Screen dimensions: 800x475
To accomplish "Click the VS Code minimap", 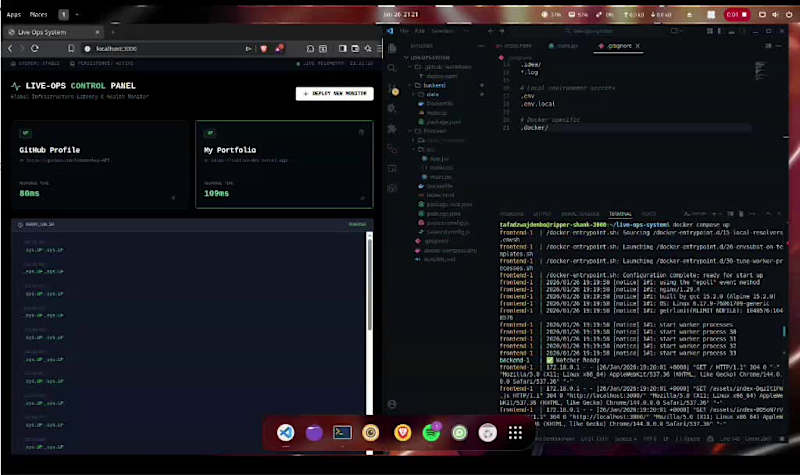I will (760, 71).
